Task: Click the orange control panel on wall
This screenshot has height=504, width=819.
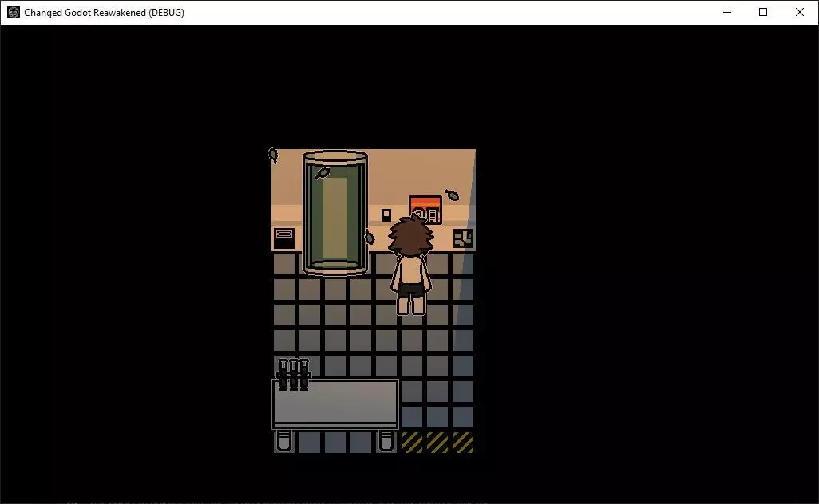Action: (425, 209)
